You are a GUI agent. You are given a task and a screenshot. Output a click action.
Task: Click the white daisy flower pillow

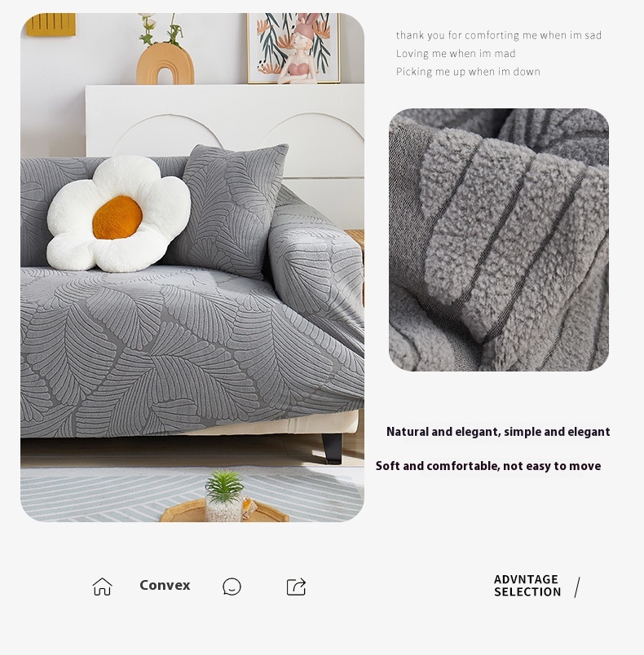coord(119,213)
